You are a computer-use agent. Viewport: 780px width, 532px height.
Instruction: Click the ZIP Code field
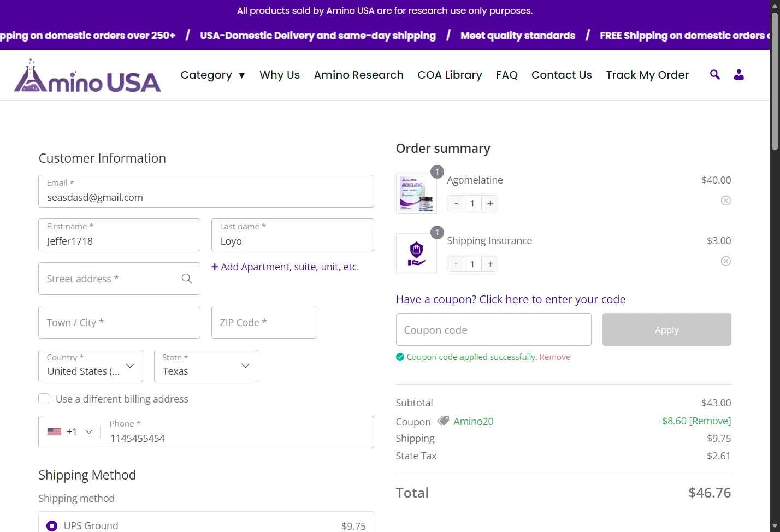[264, 322]
